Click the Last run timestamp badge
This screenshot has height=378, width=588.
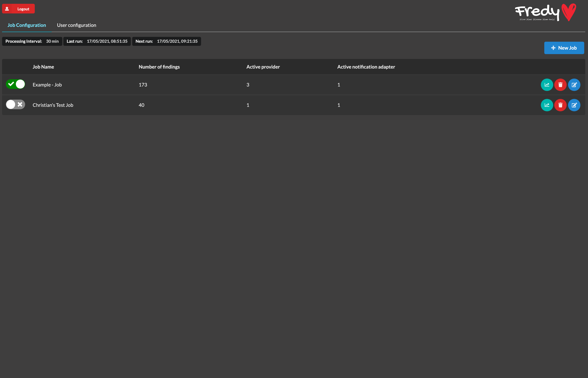coord(97,41)
